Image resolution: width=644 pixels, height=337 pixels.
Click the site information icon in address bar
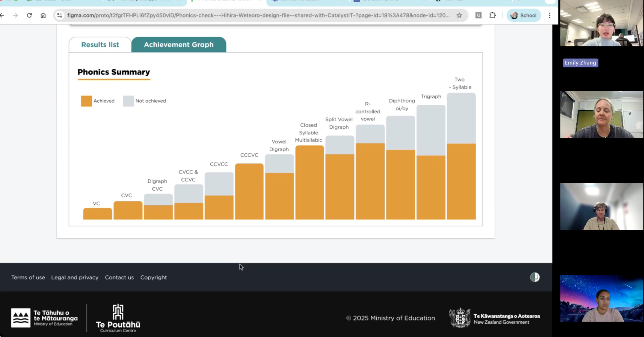click(x=60, y=15)
